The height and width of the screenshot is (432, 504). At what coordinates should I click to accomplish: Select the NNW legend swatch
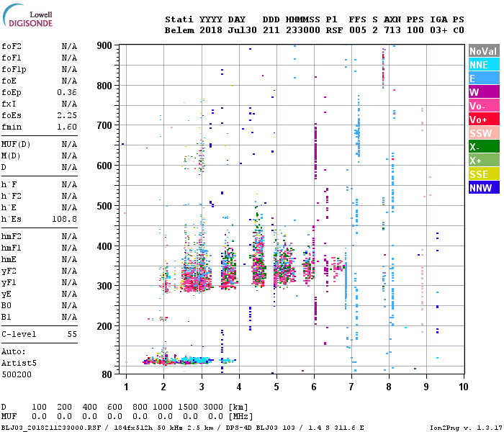pos(484,188)
